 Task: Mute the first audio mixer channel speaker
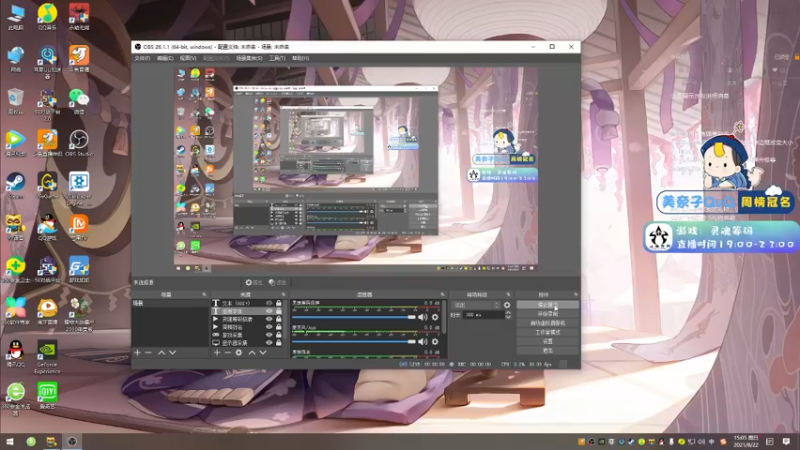[x=422, y=317]
